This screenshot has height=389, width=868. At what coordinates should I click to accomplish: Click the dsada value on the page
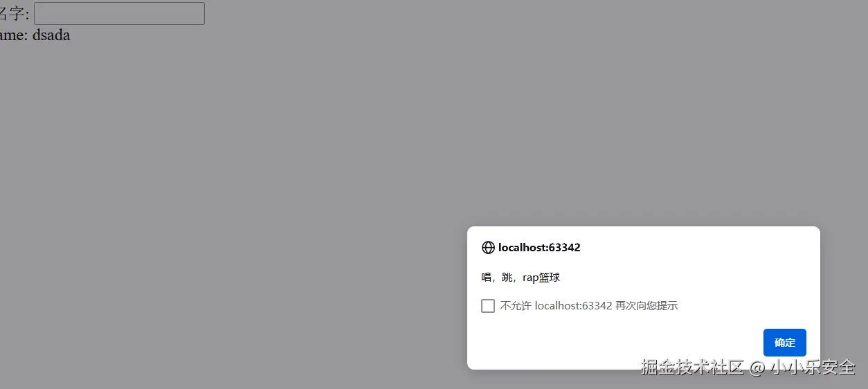51,35
